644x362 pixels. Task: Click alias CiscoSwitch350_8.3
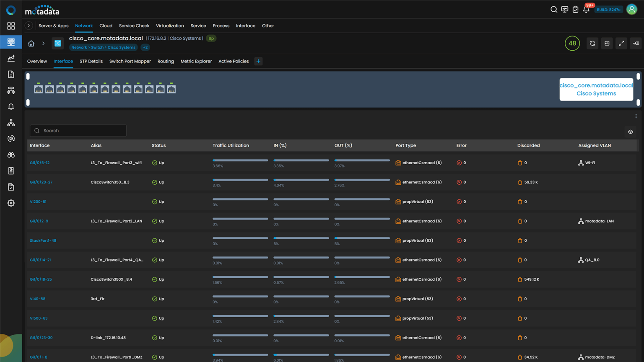pyautogui.click(x=110, y=182)
